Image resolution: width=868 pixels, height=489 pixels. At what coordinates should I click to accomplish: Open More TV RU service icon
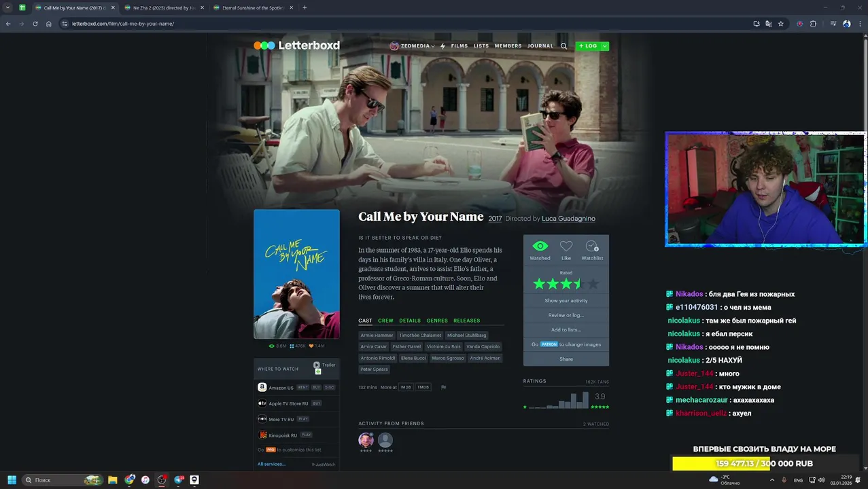(262, 419)
